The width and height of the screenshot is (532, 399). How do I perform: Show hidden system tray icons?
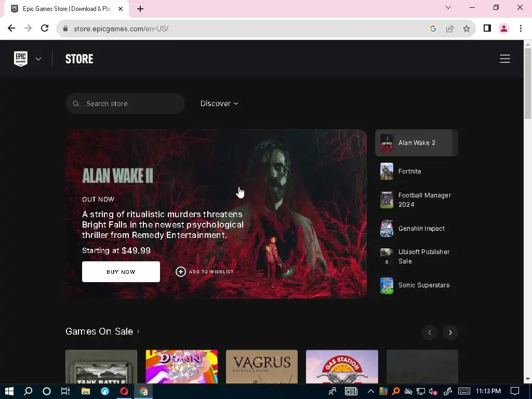pyautogui.click(x=371, y=391)
